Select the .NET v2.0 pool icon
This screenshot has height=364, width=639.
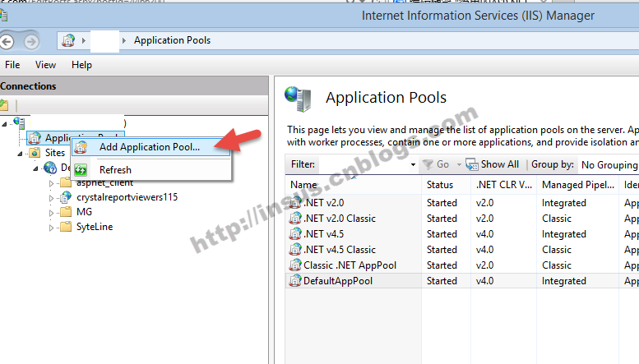(294, 203)
